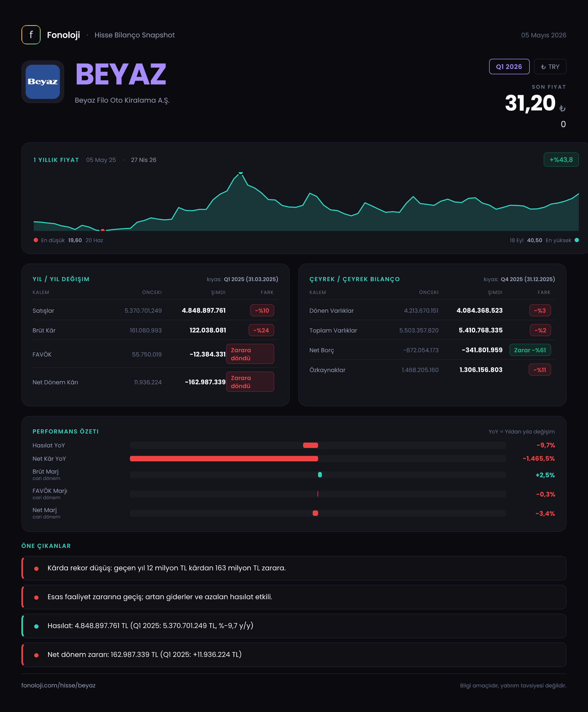Click the Satışlar previous value 5.370.701.249
The width and height of the screenshot is (588, 712).
143,311
